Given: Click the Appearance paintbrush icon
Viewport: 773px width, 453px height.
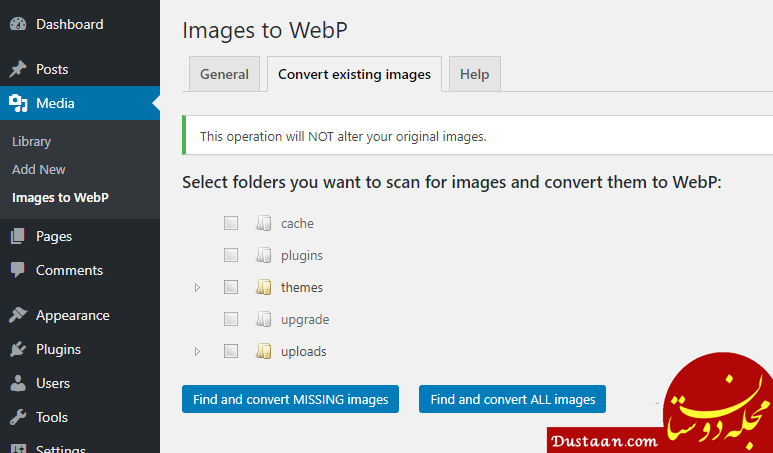Looking at the screenshot, I should click(x=18, y=315).
